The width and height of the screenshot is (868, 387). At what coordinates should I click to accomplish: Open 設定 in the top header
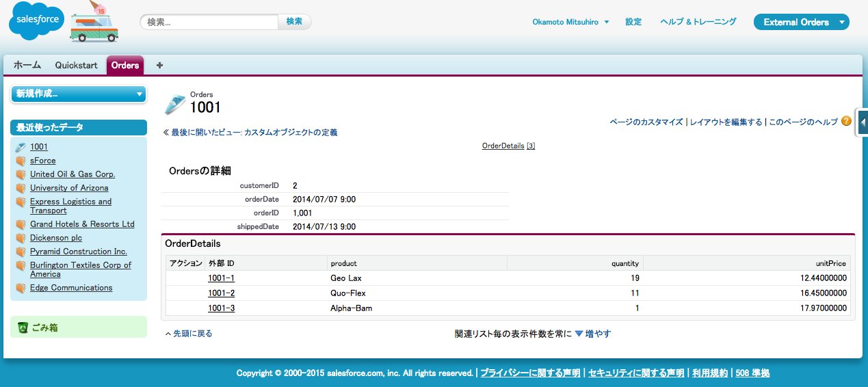point(633,22)
